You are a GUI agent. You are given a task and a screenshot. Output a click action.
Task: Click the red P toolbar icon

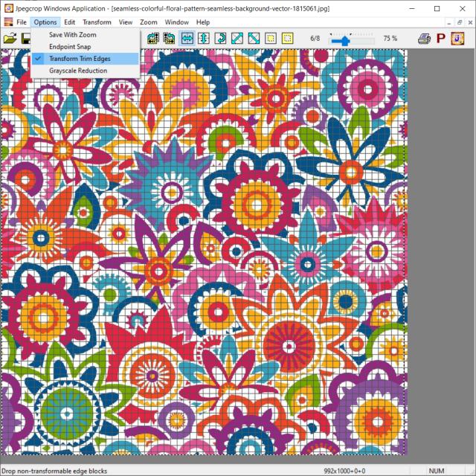441,39
